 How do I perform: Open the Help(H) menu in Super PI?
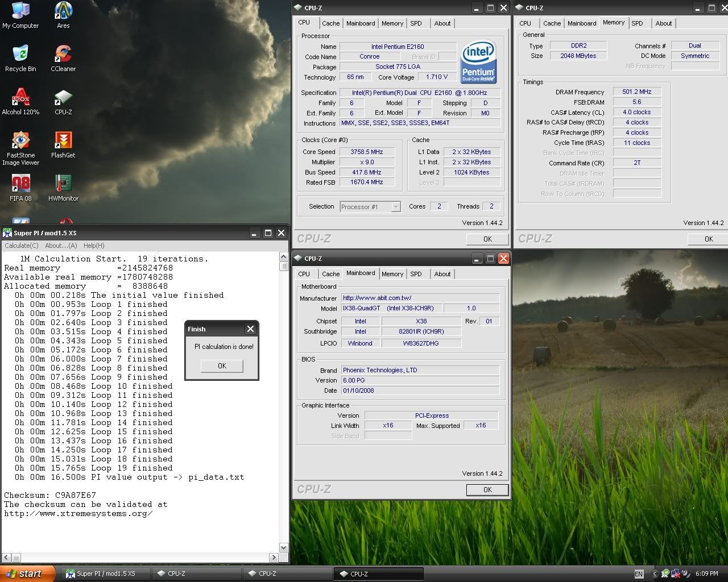94,246
